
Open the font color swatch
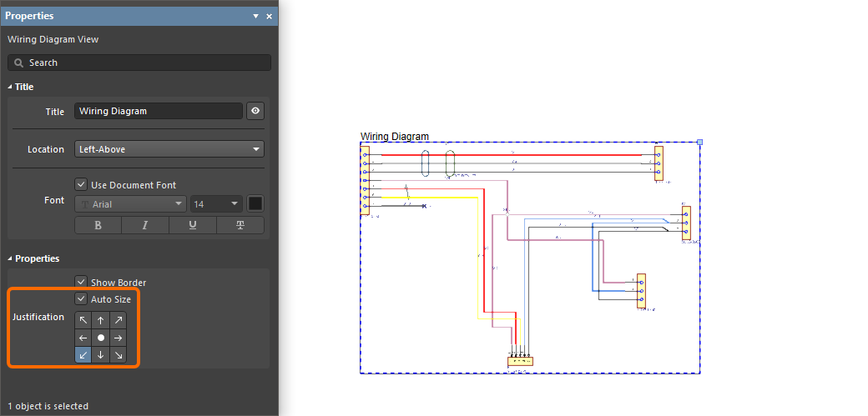[255, 203]
